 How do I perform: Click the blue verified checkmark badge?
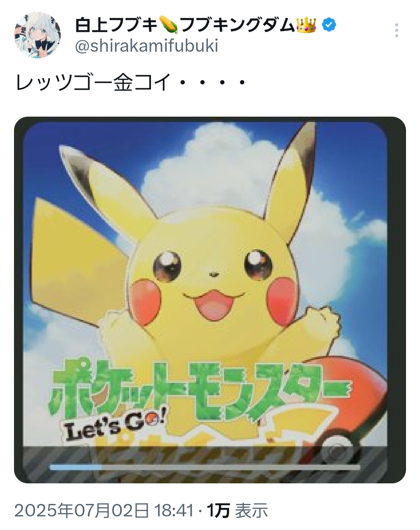(329, 26)
